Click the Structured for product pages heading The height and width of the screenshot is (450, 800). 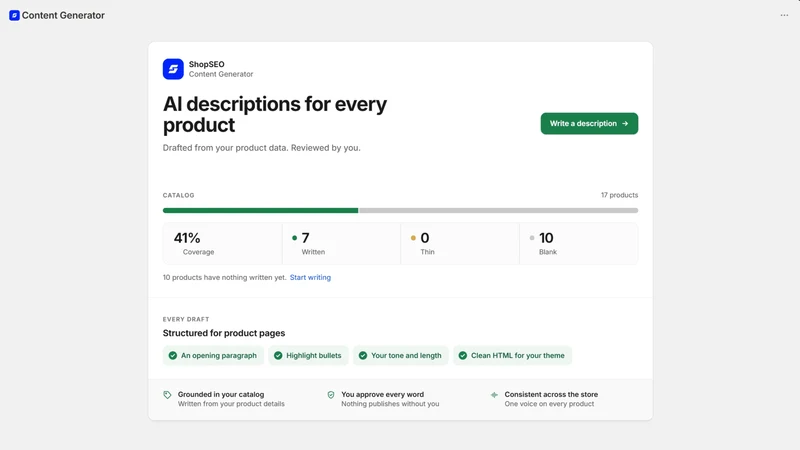(224, 333)
